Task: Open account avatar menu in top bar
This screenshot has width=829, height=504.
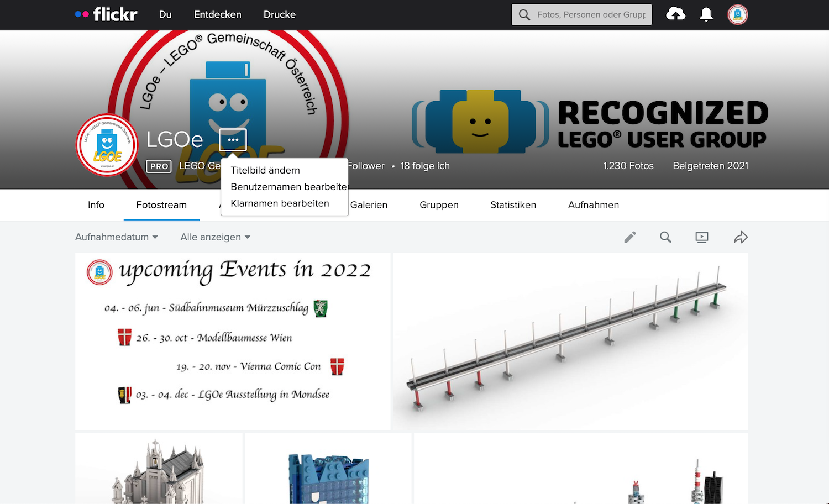Action: pyautogui.click(x=738, y=15)
